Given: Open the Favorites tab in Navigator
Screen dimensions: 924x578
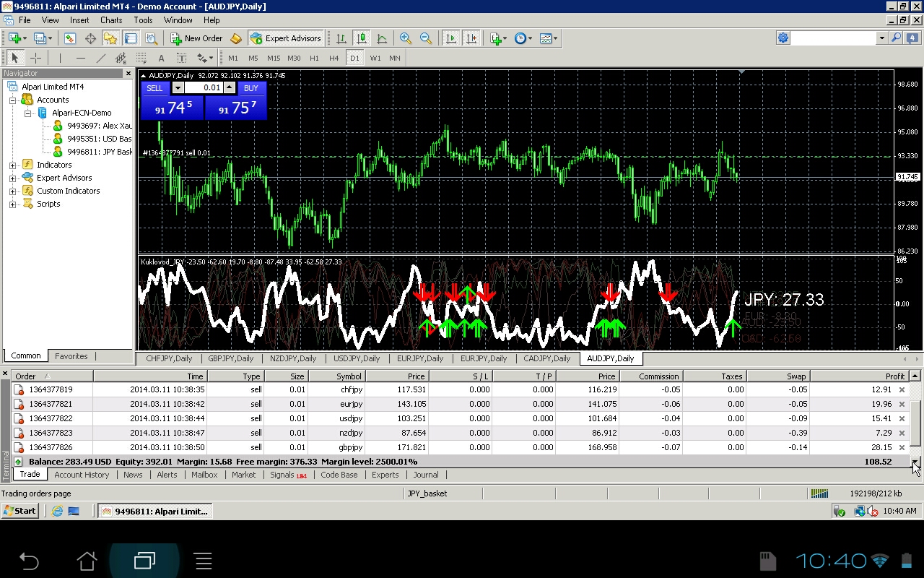Looking at the screenshot, I should pos(71,356).
